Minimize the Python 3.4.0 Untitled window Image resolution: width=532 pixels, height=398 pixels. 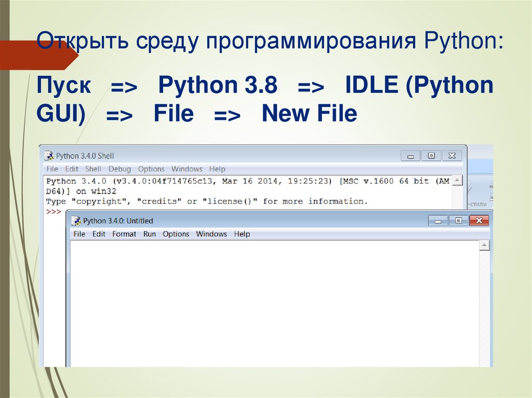click(x=438, y=221)
